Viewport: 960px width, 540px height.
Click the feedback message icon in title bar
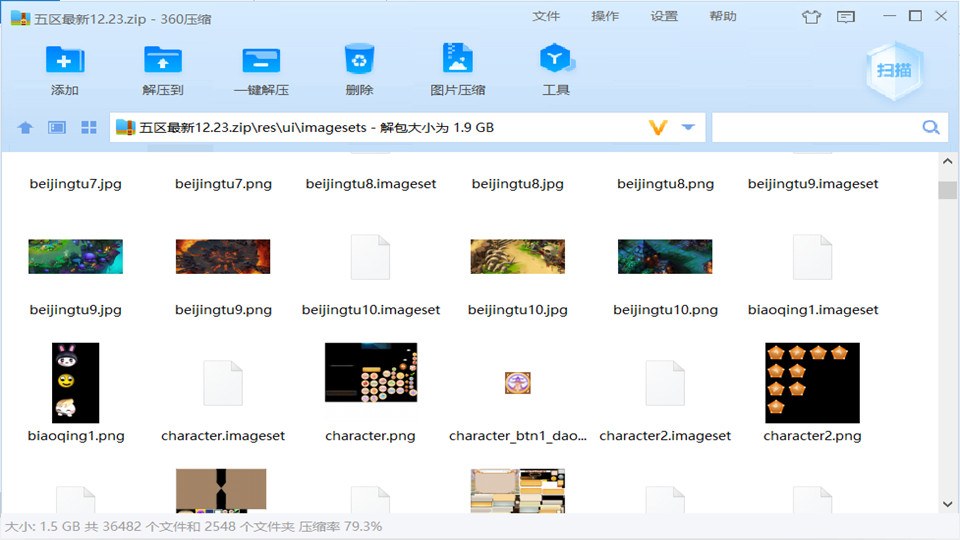846,17
